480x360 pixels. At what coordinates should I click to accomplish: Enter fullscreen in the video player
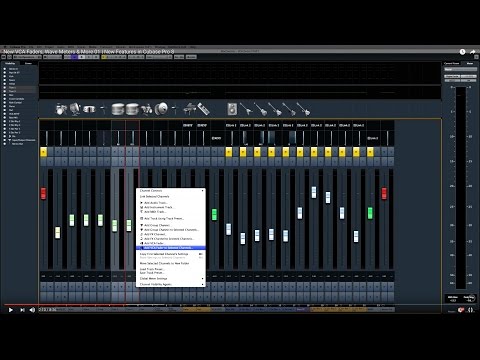pos(471,310)
